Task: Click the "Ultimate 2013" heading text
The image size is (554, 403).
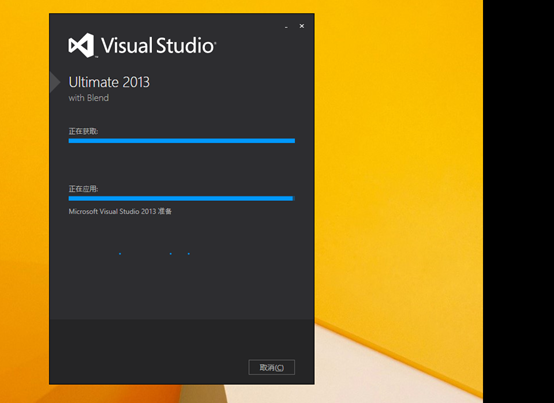Action: (109, 82)
